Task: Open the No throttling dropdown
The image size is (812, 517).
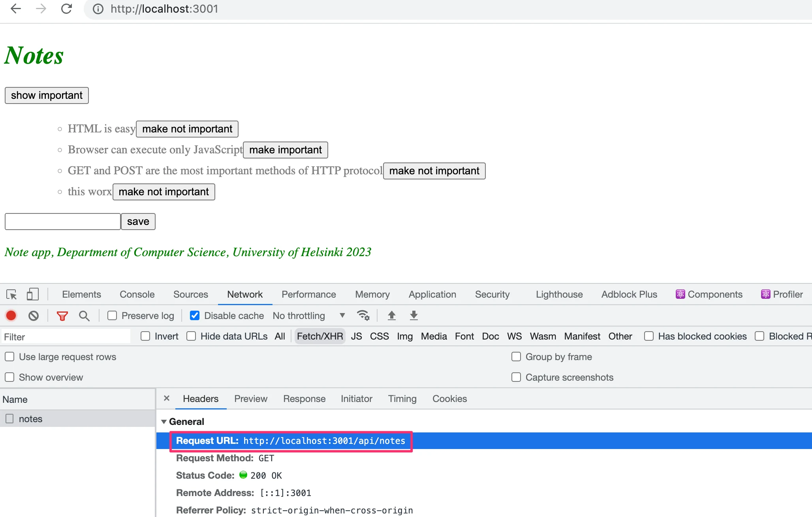Action: tap(309, 315)
